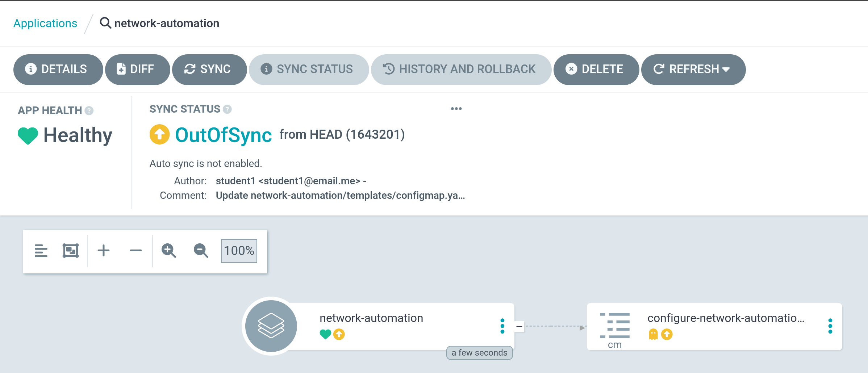
Task: Open the three-dot menu on network-automation node
Action: point(502,326)
